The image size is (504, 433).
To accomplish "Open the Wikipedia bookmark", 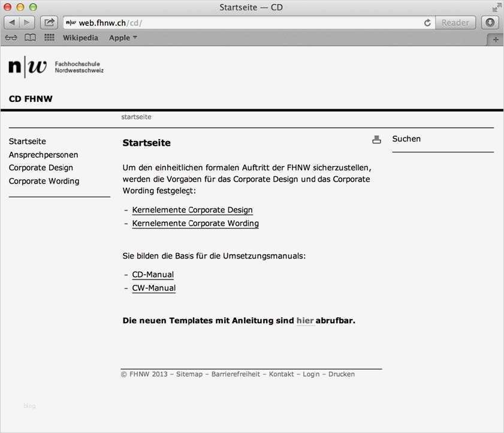I will (80, 37).
